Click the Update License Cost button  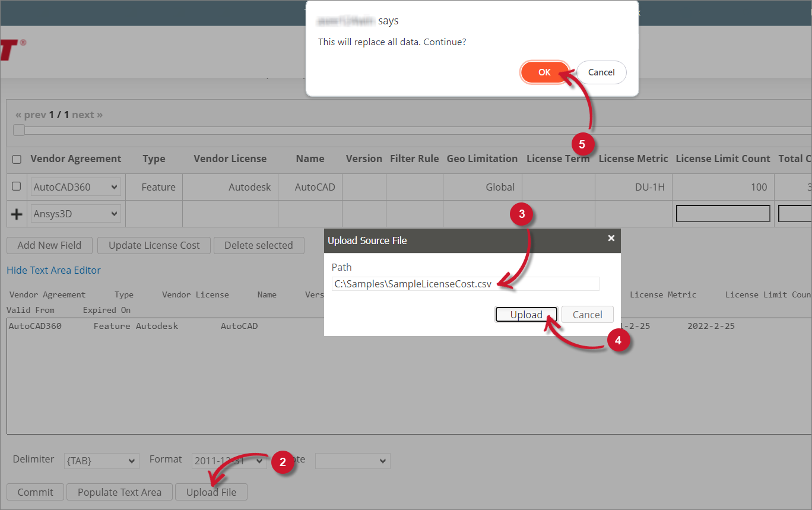coord(154,245)
